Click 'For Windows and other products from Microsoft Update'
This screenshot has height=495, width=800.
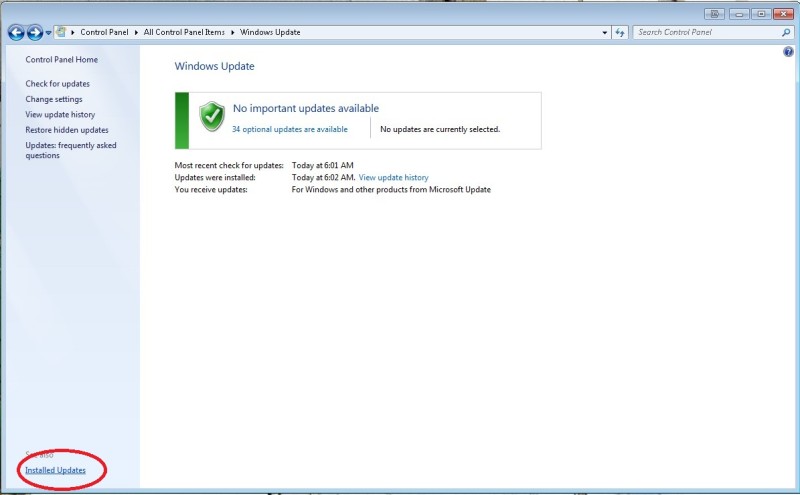point(391,189)
